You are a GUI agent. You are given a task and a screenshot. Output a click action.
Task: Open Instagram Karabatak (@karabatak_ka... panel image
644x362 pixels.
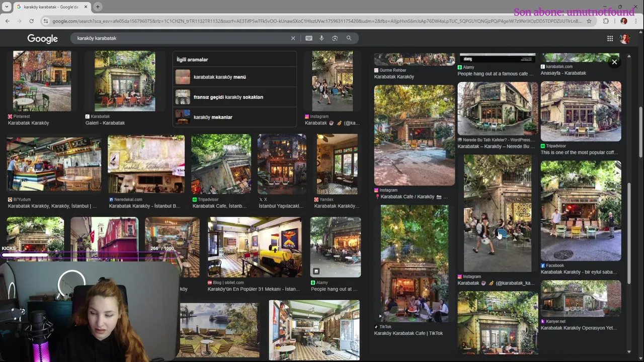tap(498, 213)
